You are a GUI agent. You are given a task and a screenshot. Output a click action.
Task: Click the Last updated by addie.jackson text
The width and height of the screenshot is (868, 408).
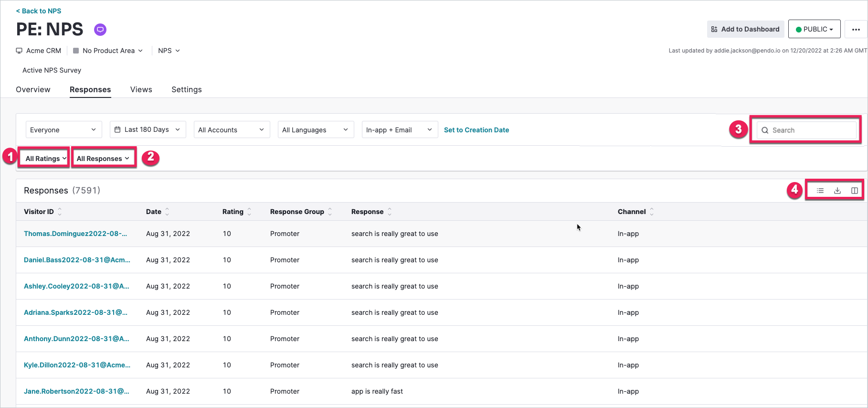(x=768, y=51)
